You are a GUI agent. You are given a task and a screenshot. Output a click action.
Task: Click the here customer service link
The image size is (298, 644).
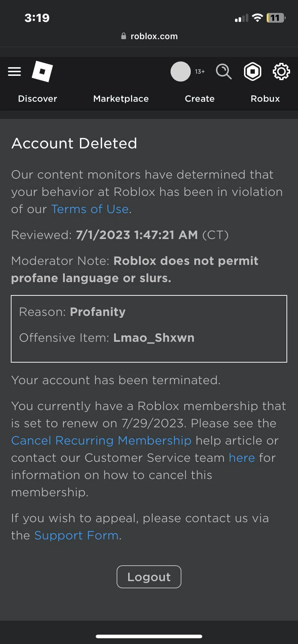pyautogui.click(x=241, y=457)
